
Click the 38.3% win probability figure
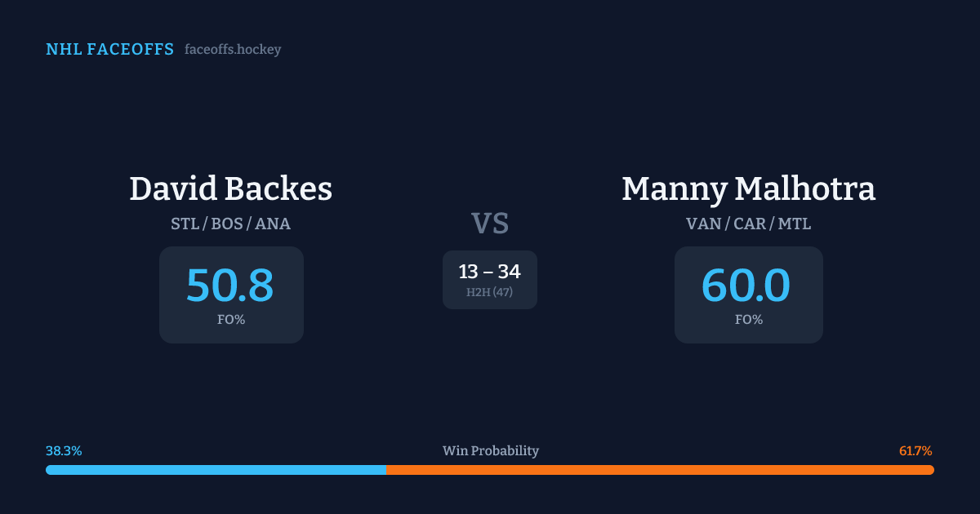(x=64, y=451)
